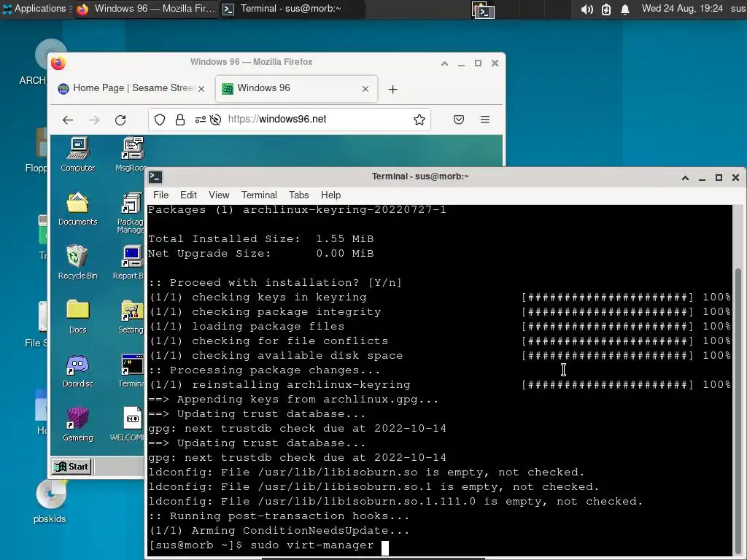This screenshot has height=560, width=747.
Task: Open the Report Bug icon in Windows 96
Action: click(128, 262)
